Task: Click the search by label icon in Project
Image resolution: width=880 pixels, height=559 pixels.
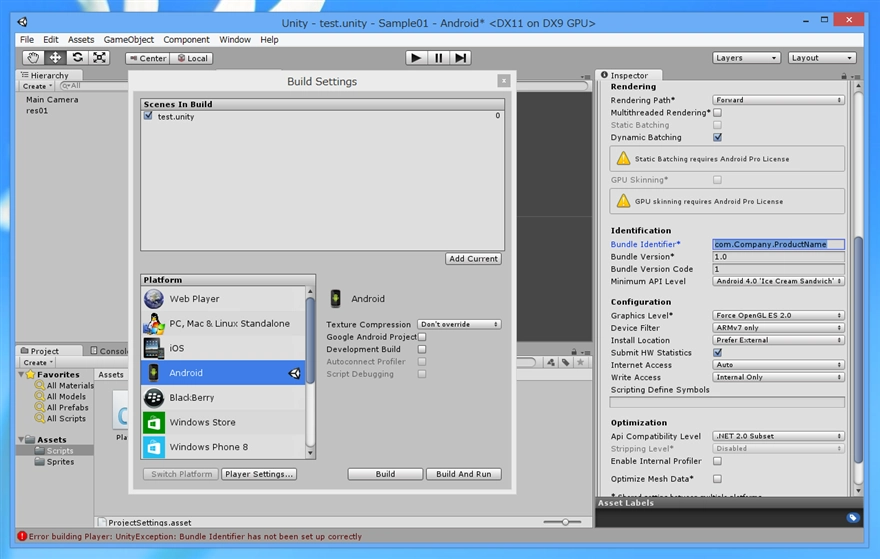Action: point(566,363)
